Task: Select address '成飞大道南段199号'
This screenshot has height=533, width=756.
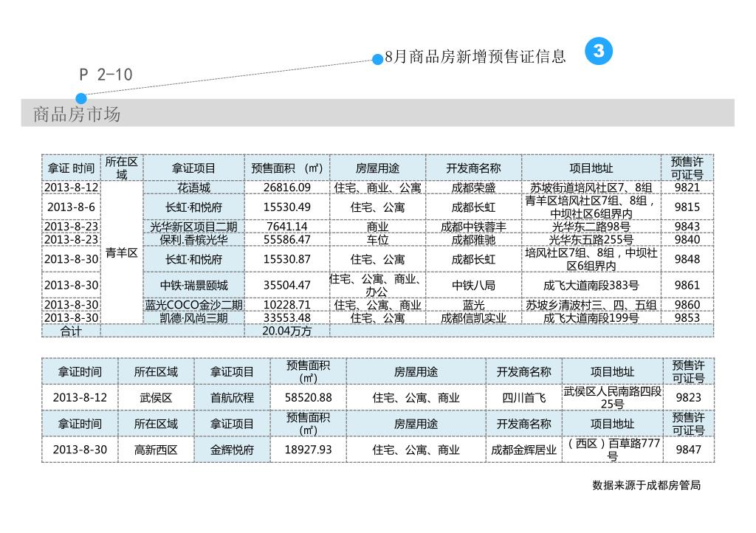Action: click(591, 317)
